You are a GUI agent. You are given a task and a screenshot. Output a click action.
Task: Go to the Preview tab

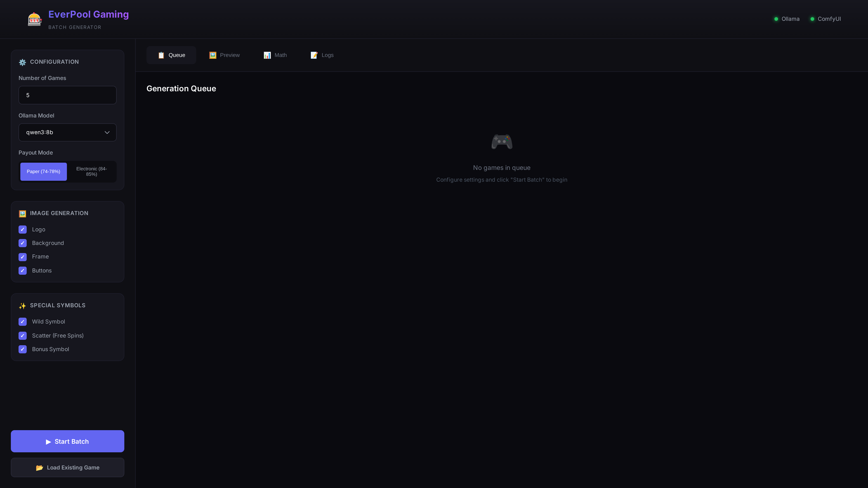click(224, 55)
